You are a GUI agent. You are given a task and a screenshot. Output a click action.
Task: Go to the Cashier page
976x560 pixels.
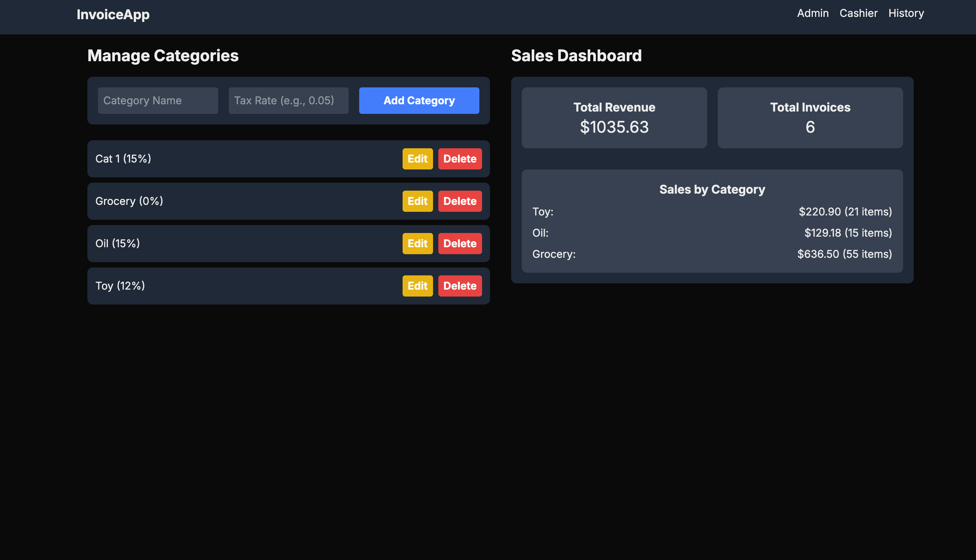point(858,13)
